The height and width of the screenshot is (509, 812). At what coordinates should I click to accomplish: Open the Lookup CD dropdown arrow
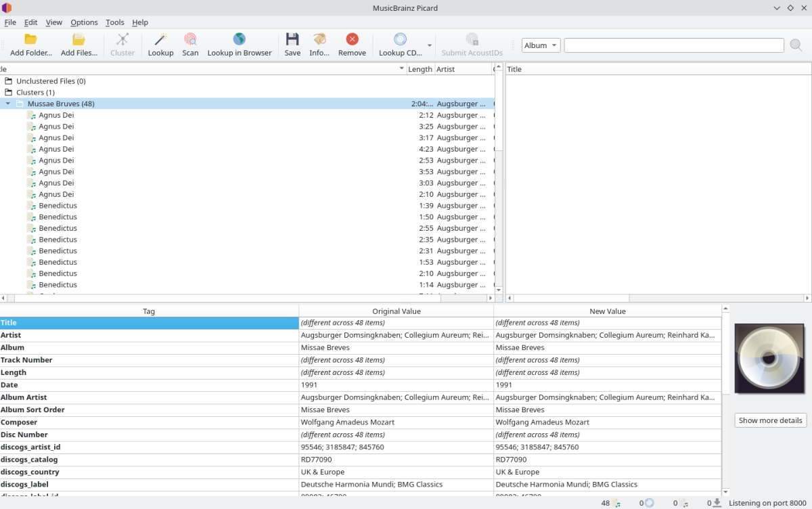pos(430,46)
